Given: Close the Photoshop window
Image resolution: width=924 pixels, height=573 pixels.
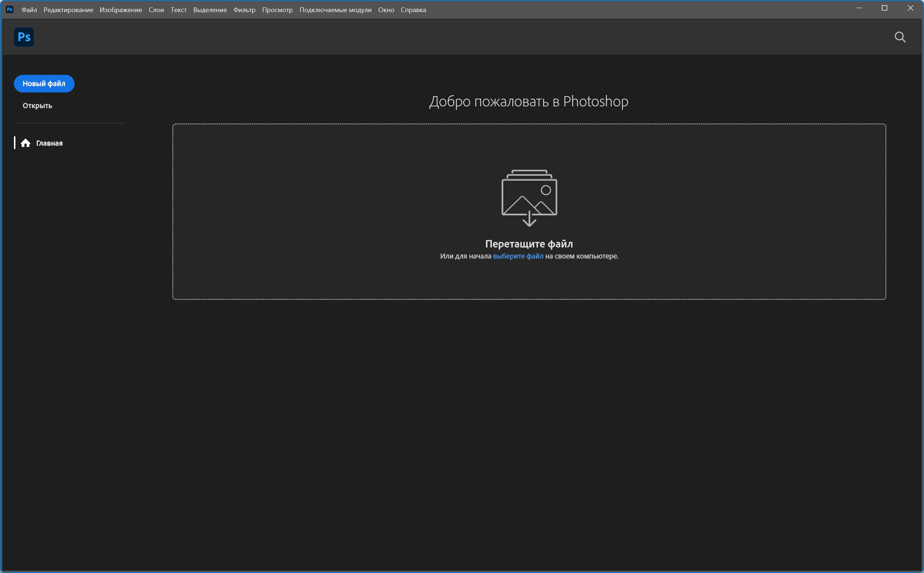Looking at the screenshot, I should [910, 8].
